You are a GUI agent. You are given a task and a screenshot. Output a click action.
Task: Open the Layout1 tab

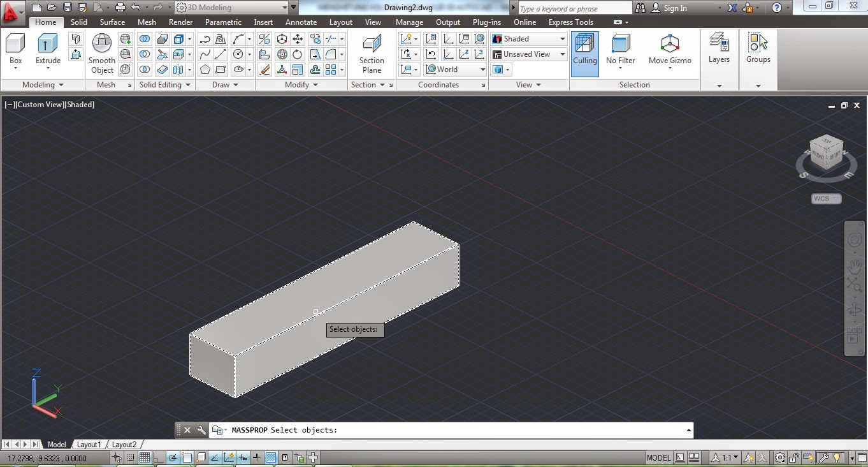[89, 444]
